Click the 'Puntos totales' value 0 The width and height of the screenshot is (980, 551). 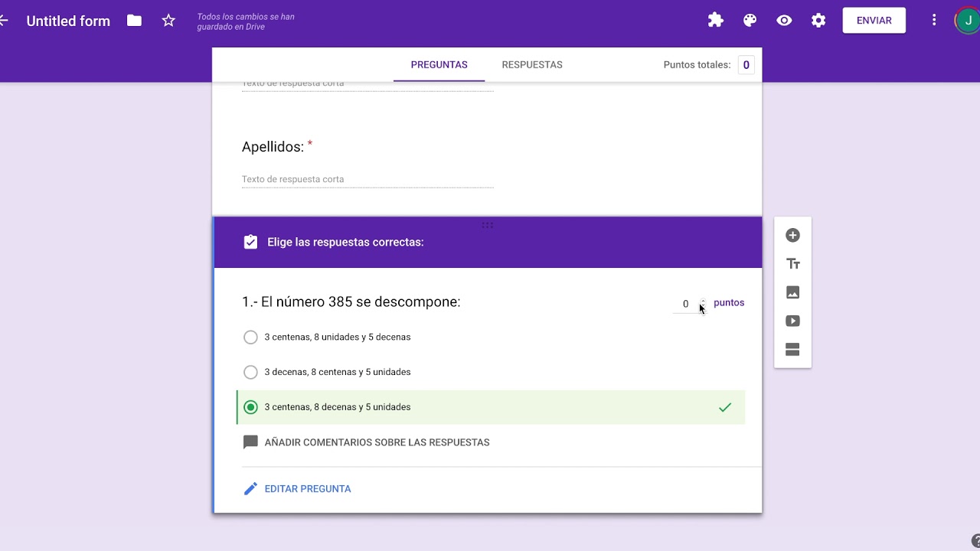point(746,65)
